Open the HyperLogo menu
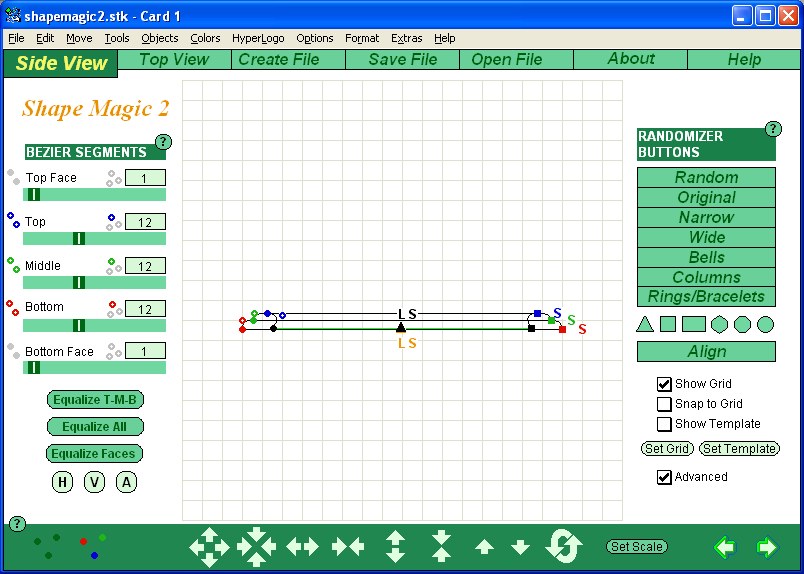Image resolution: width=804 pixels, height=574 pixels. [x=258, y=38]
